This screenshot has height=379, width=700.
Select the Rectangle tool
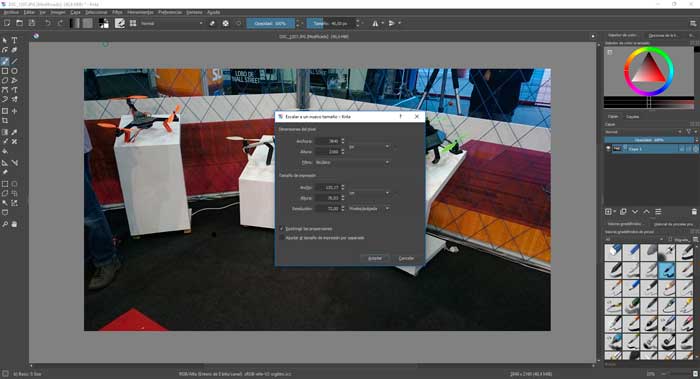[x=5, y=71]
